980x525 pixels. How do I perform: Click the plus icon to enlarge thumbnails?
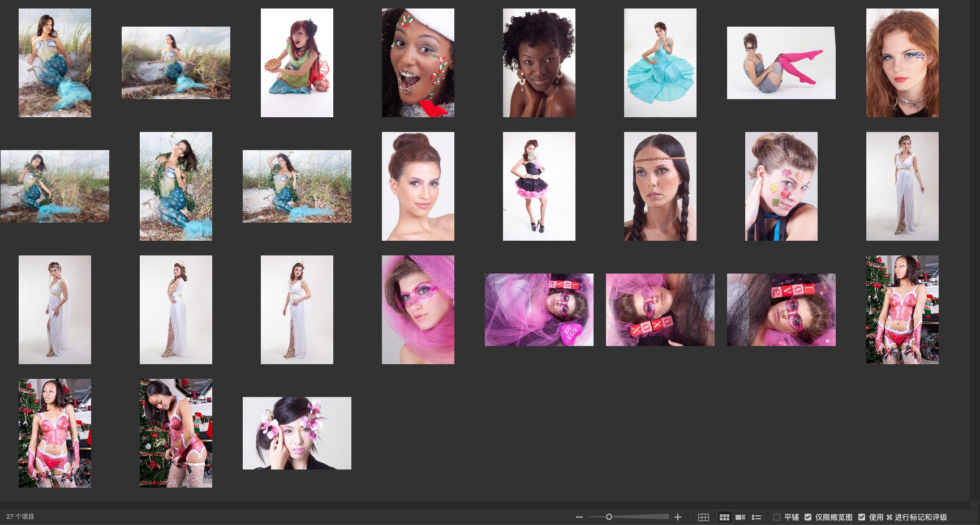click(x=678, y=517)
